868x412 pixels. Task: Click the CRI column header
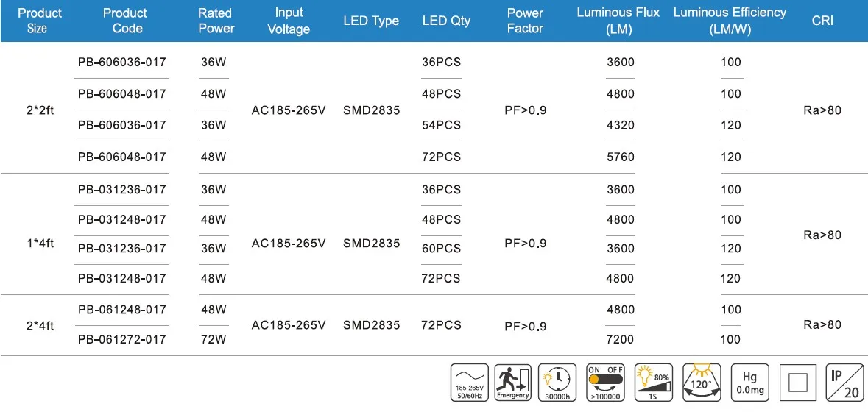click(x=822, y=21)
